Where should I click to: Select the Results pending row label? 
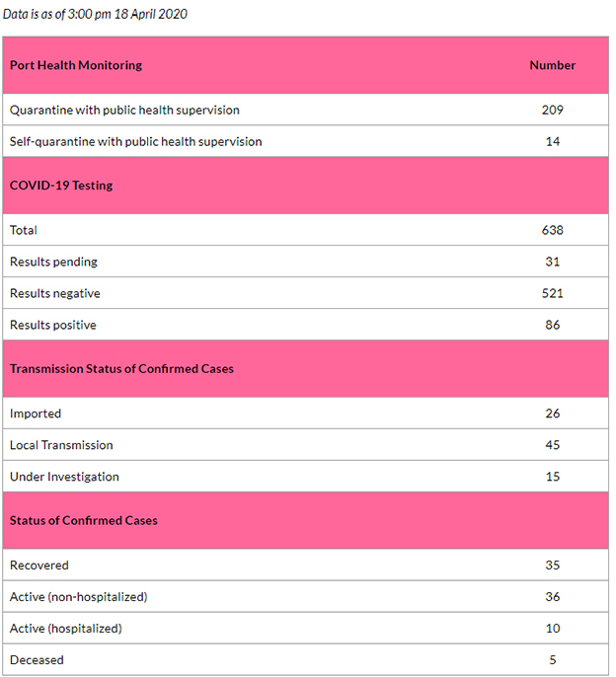tap(53, 262)
